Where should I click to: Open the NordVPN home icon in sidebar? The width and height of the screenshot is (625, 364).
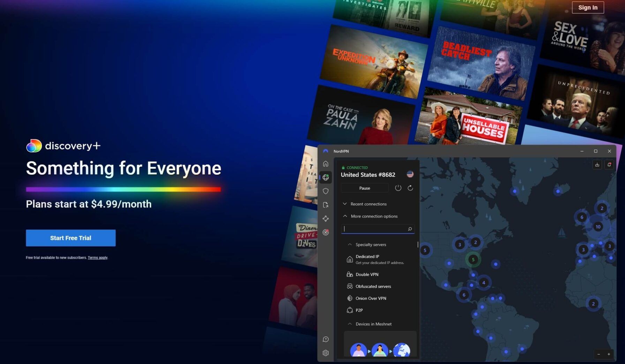pyautogui.click(x=325, y=164)
